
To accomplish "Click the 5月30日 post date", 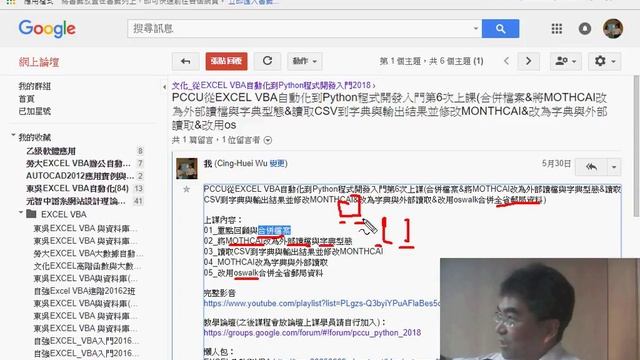I will [556, 163].
